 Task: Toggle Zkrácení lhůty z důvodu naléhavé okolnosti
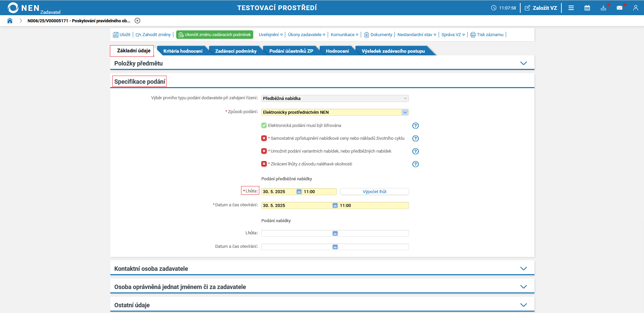click(264, 164)
